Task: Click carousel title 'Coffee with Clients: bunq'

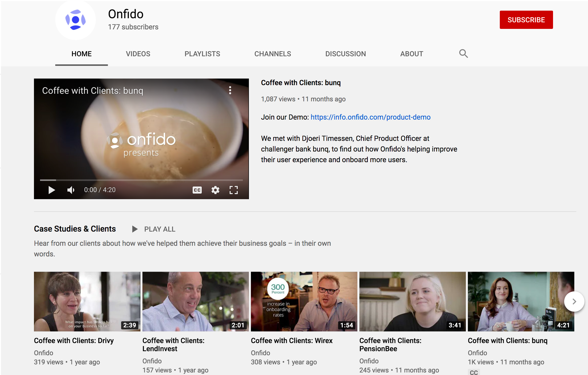Action: click(508, 341)
